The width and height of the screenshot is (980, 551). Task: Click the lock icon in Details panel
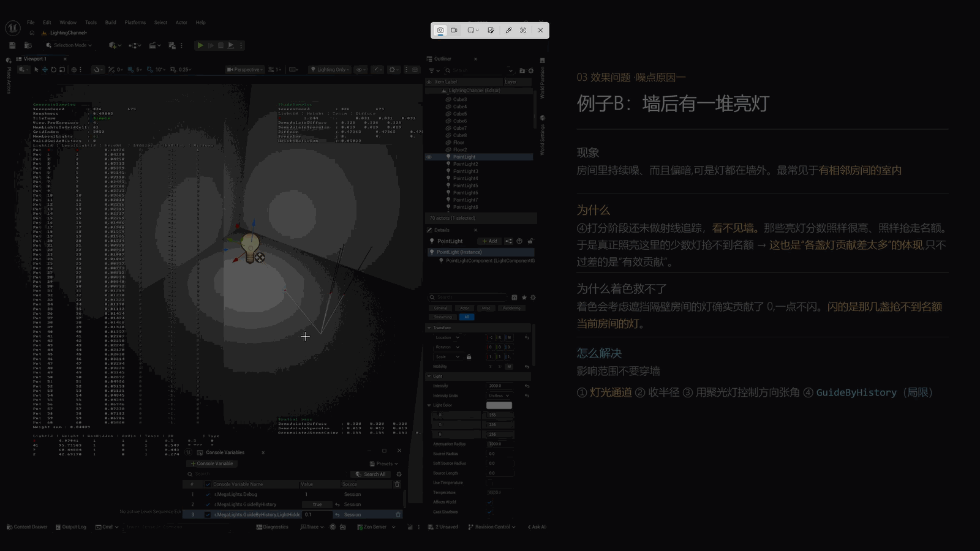coord(530,241)
